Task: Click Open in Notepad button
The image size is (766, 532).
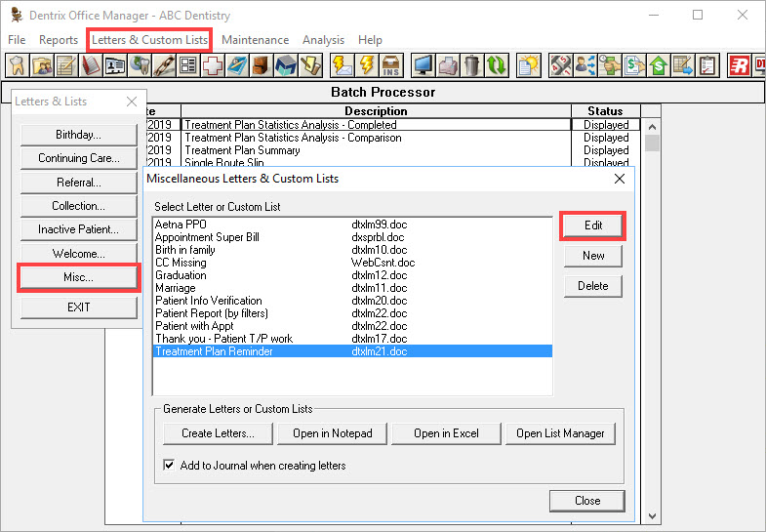Action: (x=332, y=433)
